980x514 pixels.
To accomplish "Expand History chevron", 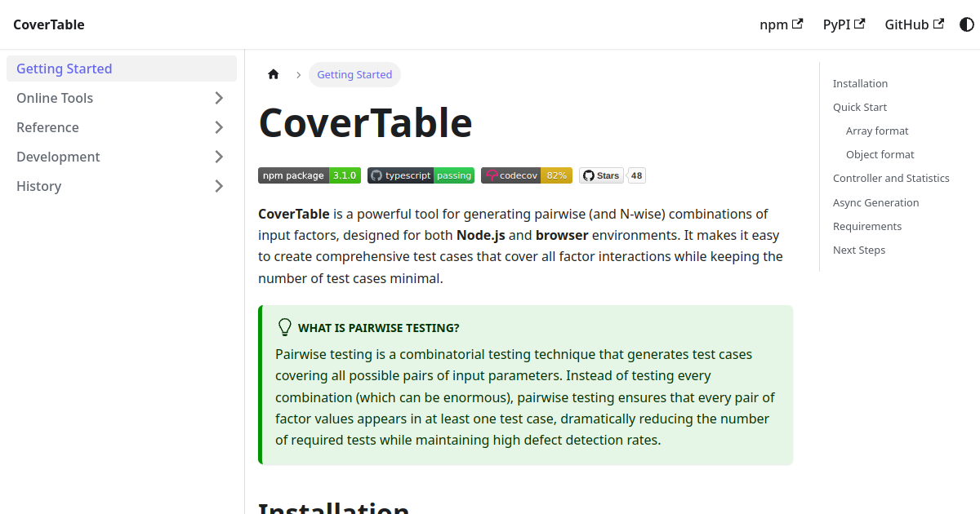I will tap(219, 186).
